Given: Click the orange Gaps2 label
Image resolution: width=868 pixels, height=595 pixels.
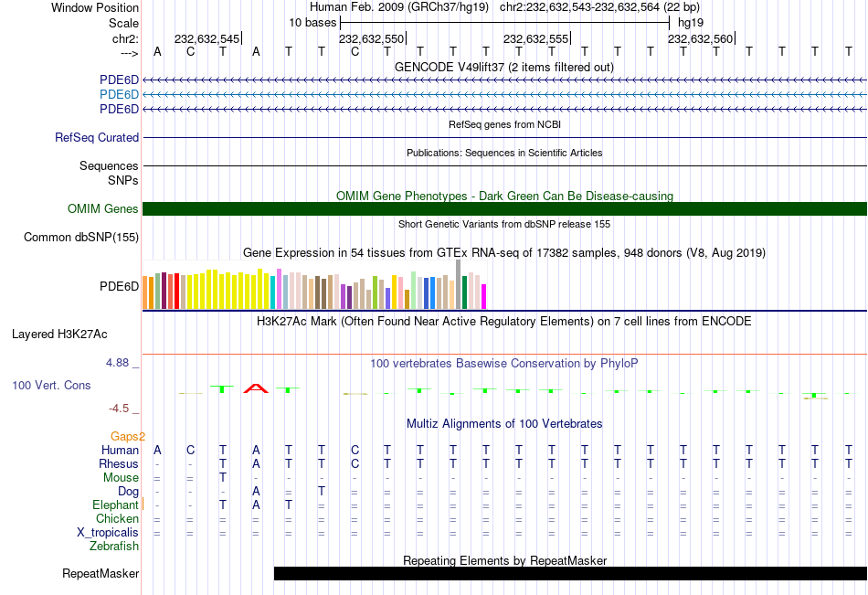Looking at the screenshot, I should [128, 437].
